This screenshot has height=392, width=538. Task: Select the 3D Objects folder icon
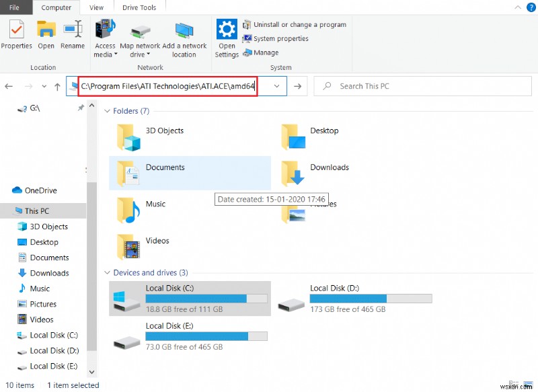128,138
